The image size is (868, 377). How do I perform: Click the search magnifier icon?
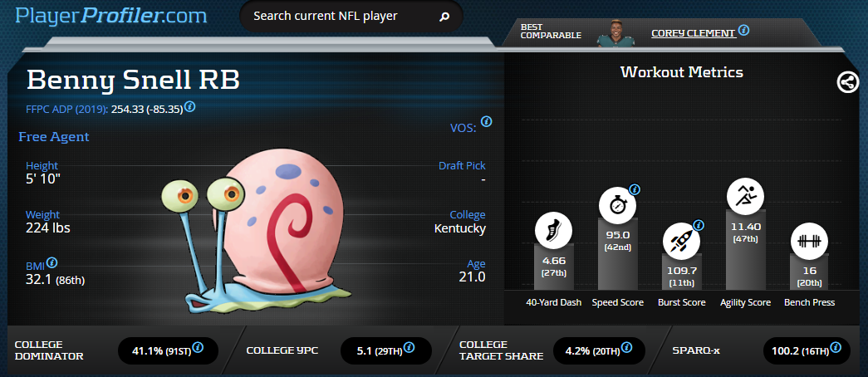444,16
